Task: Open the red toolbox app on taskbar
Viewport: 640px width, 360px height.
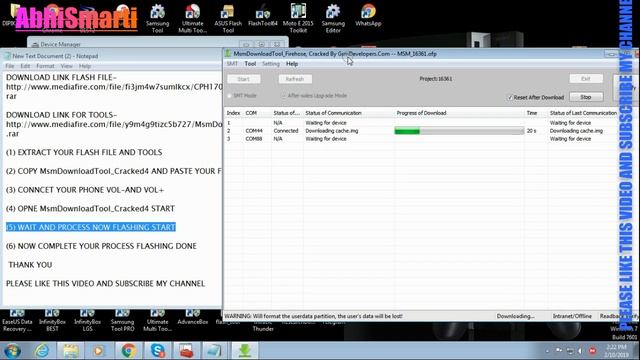Action: (x=186, y=351)
